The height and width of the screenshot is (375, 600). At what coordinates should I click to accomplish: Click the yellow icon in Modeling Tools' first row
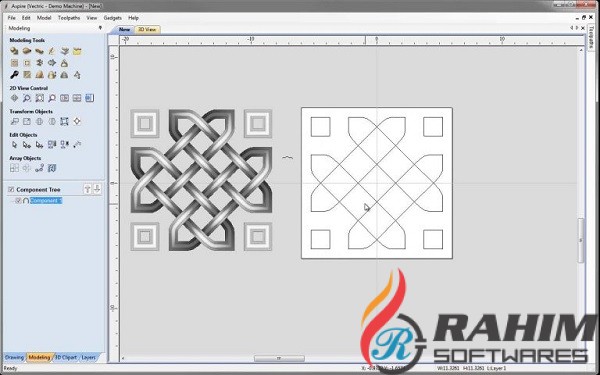click(77, 51)
